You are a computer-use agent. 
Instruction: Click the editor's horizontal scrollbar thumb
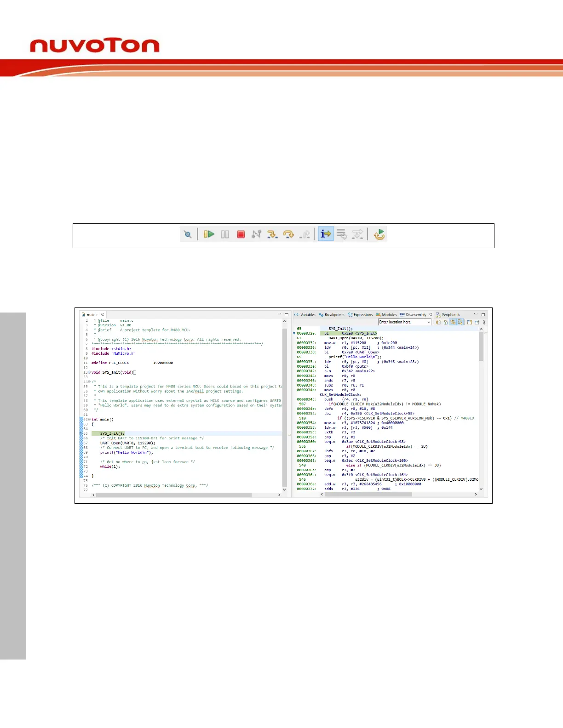(x=174, y=495)
